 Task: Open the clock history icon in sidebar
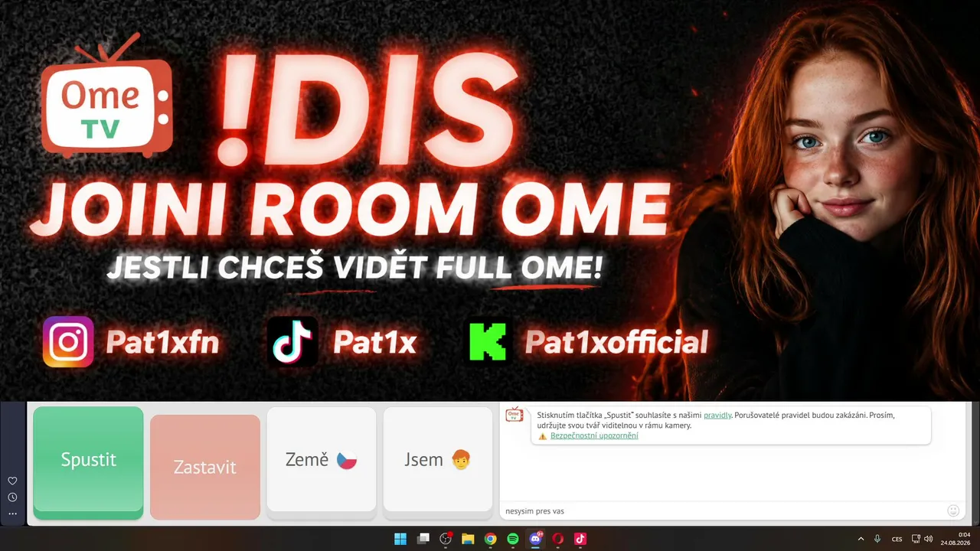(x=12, y=497)
